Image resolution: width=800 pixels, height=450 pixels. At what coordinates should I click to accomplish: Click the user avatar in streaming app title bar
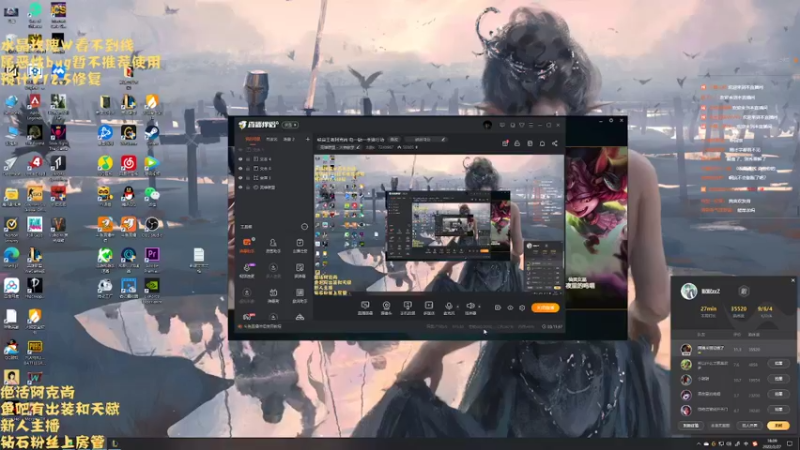pyautogui.click(x=487, y=124)
